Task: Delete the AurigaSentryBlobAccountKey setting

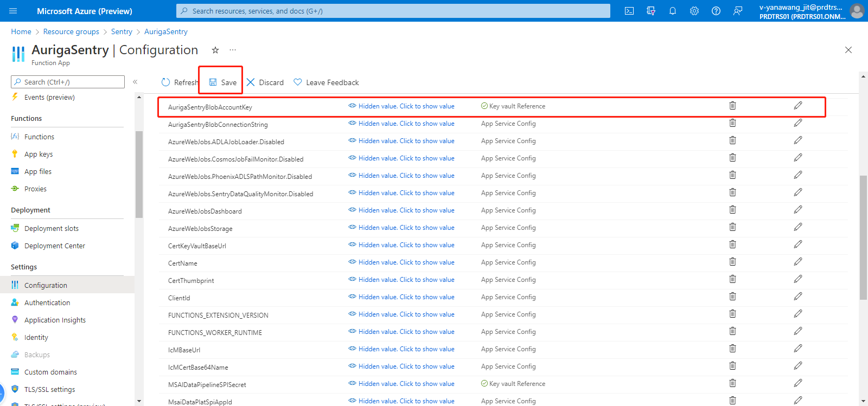Action: point(732,106)
